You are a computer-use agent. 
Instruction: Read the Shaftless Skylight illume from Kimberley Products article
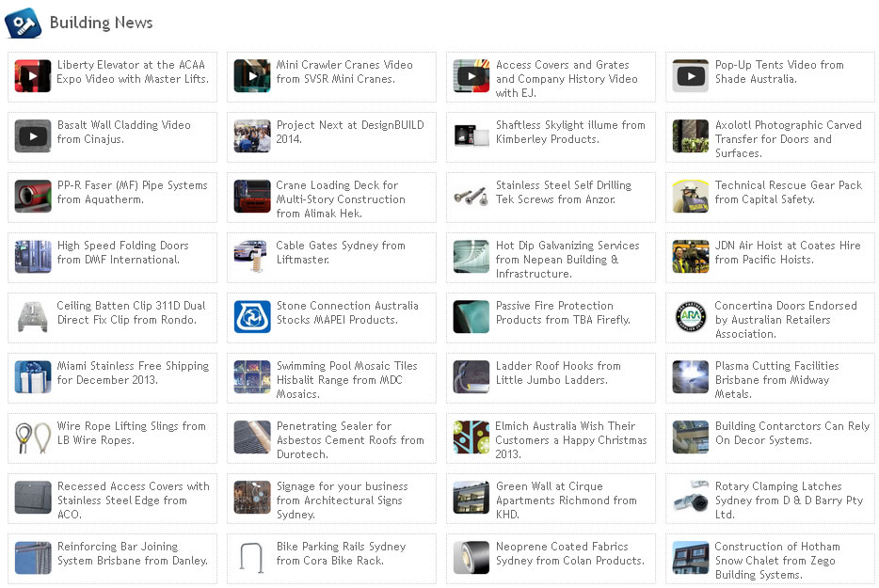(570, 132)
